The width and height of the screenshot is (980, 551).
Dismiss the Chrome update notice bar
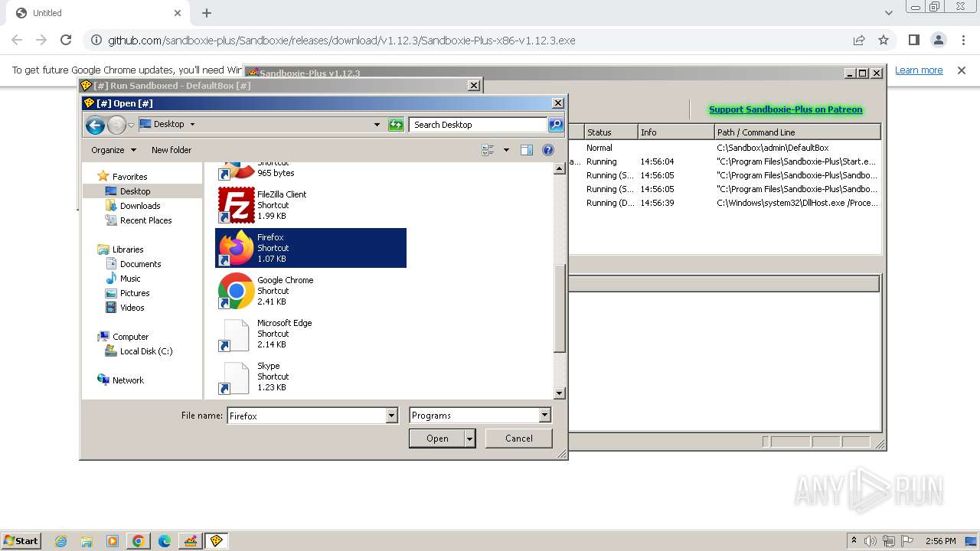point(962,70)
